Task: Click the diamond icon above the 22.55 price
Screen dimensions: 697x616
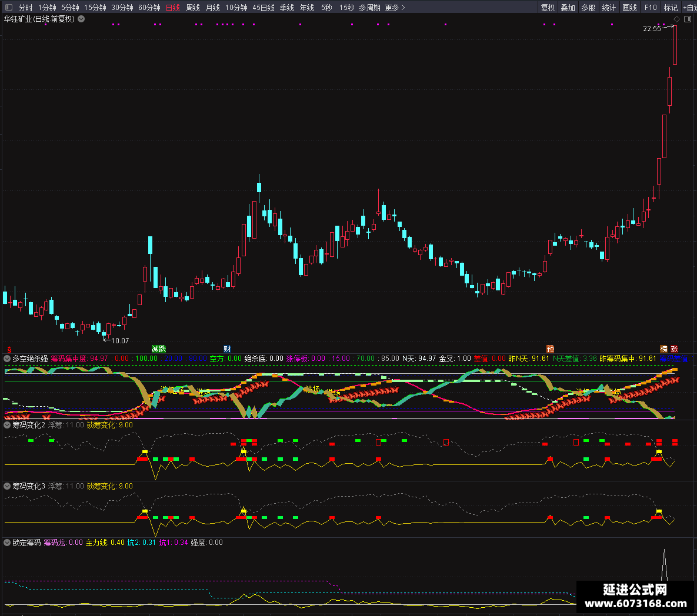Action: click(x=676, y=19)
